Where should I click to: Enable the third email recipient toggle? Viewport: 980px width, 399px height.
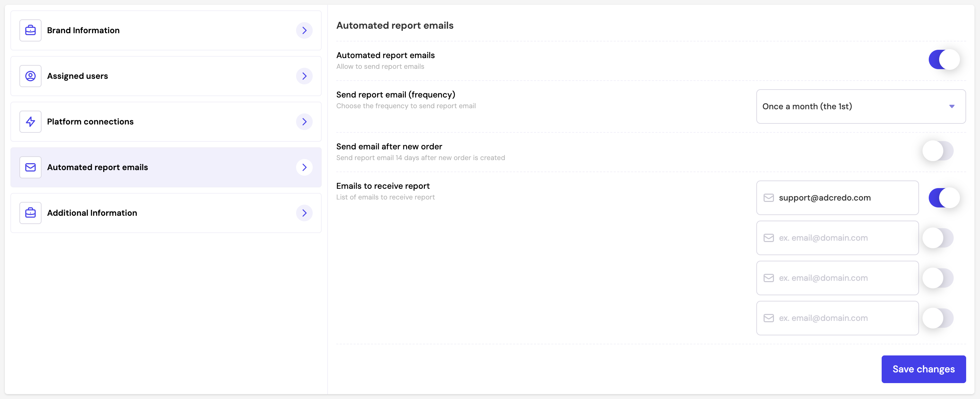(938, 278)
